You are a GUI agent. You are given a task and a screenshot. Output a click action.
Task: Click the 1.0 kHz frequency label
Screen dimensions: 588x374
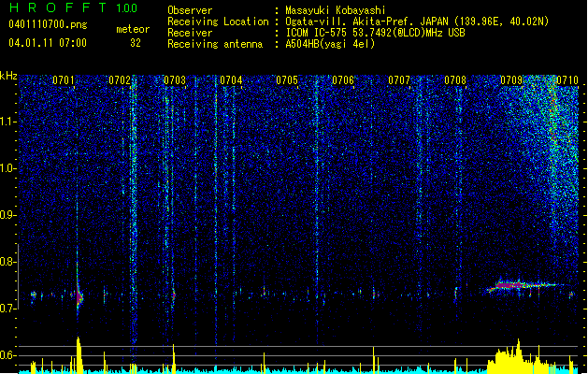(x=8, y=168)
